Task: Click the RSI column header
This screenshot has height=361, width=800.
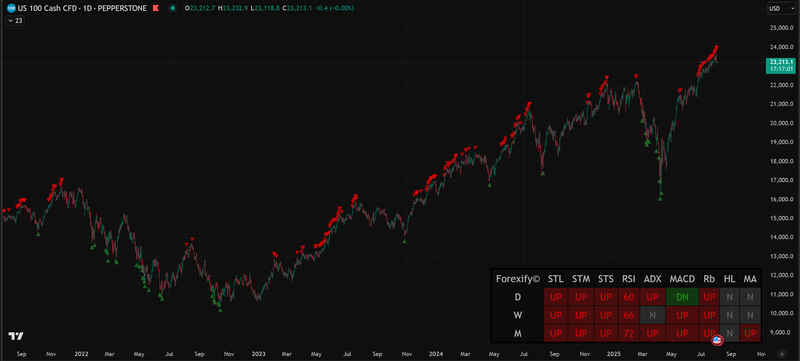Action: pyautogui.click(x=629, y=279)
